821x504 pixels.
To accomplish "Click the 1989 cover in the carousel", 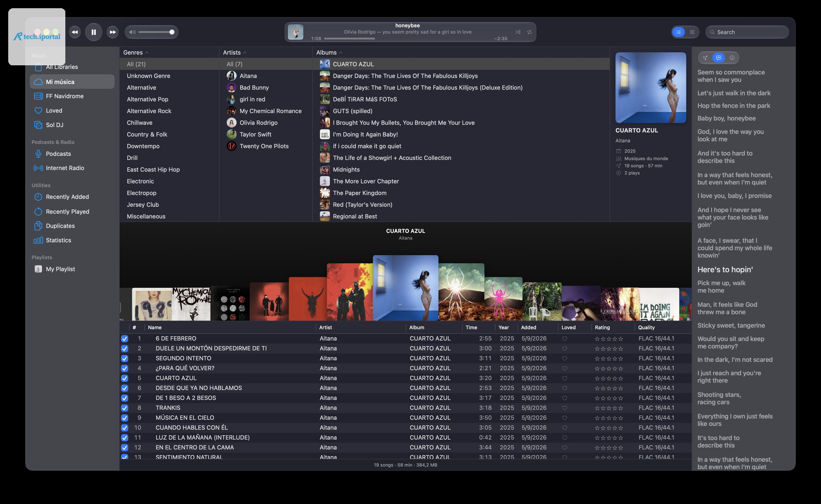I will (152, 304).
